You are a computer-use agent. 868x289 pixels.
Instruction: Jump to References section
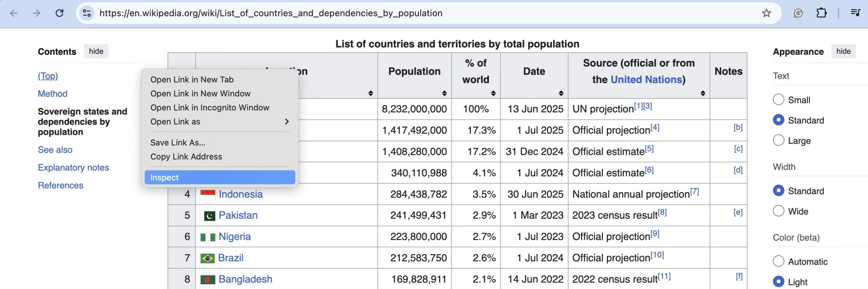point(60,185)
